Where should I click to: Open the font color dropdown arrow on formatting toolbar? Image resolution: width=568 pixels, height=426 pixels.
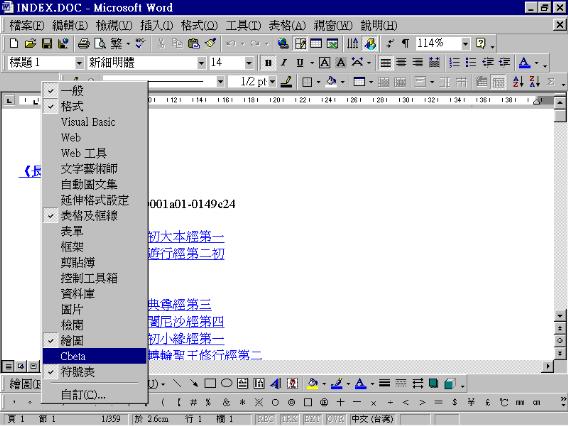click(536, 63)
